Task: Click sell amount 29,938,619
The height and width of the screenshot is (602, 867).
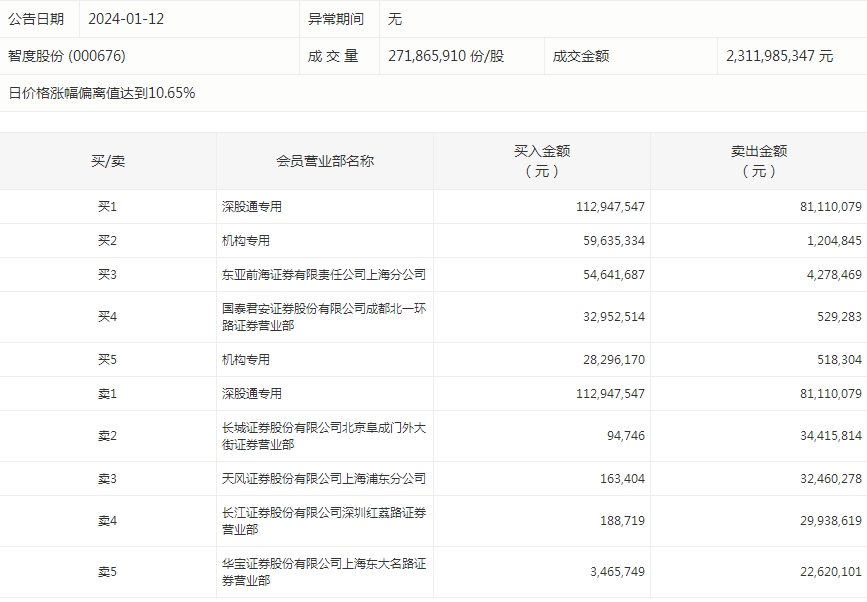Action: coord(831,521)
